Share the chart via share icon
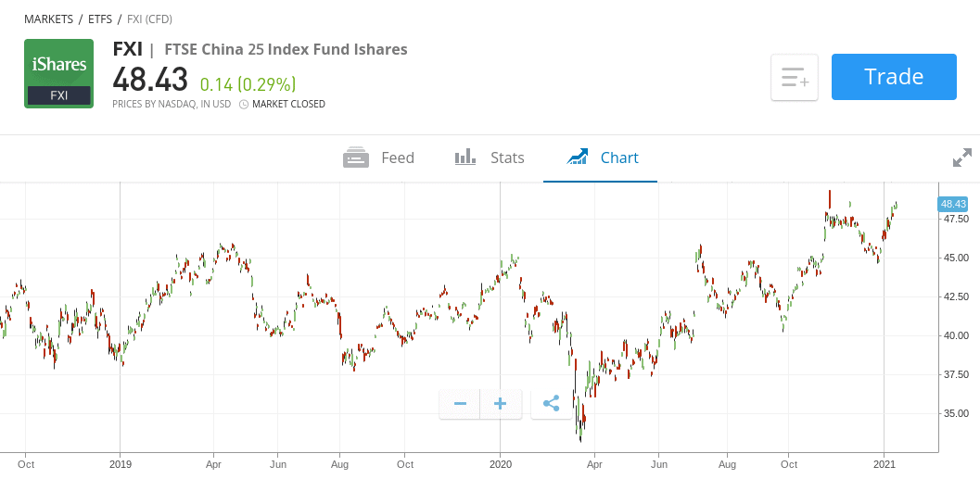Viewport: 980px width, 479px height. [x=551, y=404]
